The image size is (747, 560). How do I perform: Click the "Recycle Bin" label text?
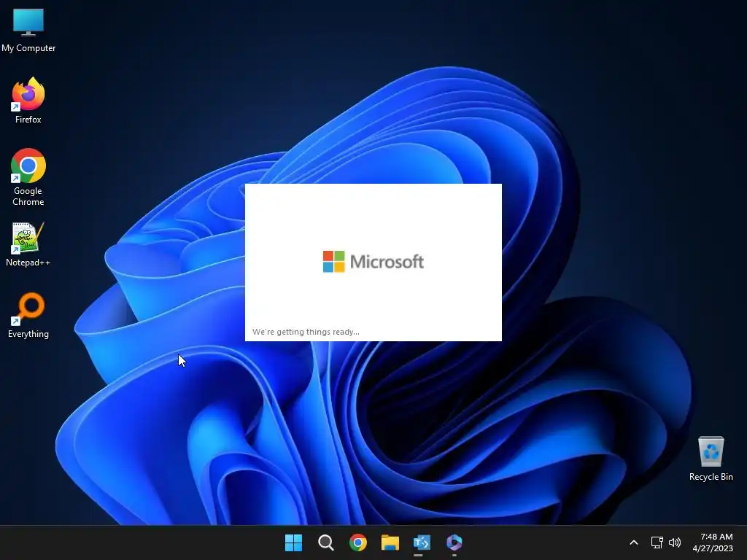point(711,477)
